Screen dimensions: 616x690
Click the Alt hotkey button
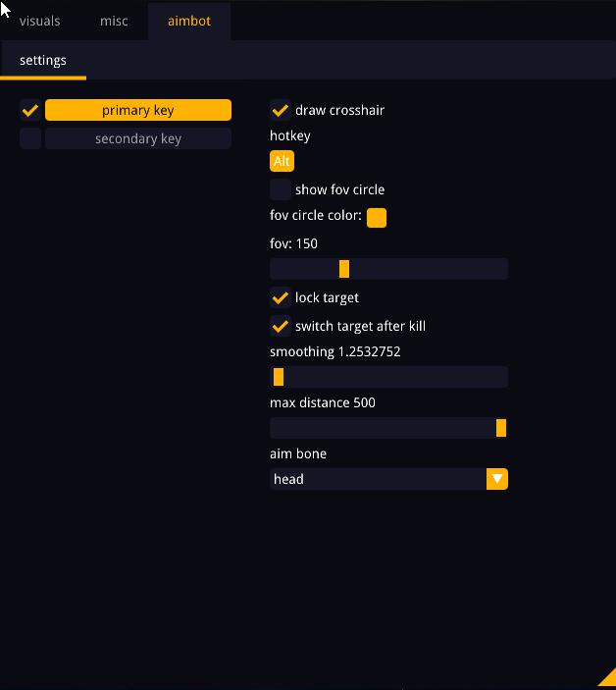[282, 161]
